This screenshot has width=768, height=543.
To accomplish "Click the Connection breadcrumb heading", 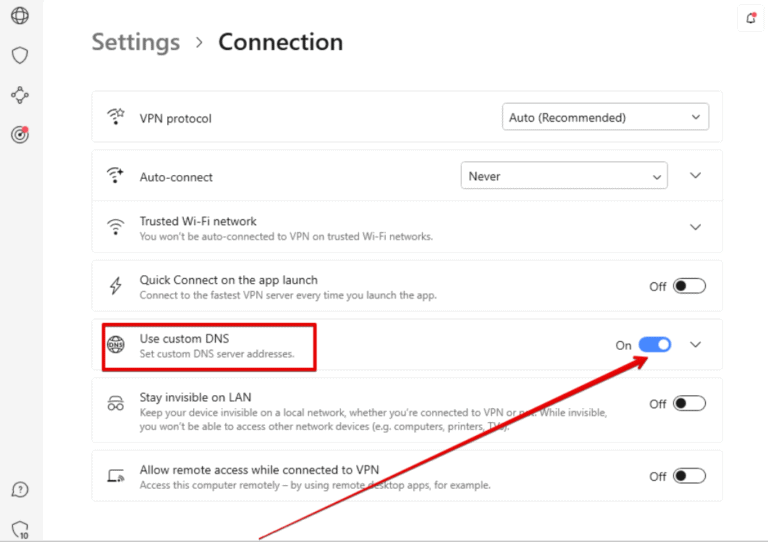I will 280,42.
